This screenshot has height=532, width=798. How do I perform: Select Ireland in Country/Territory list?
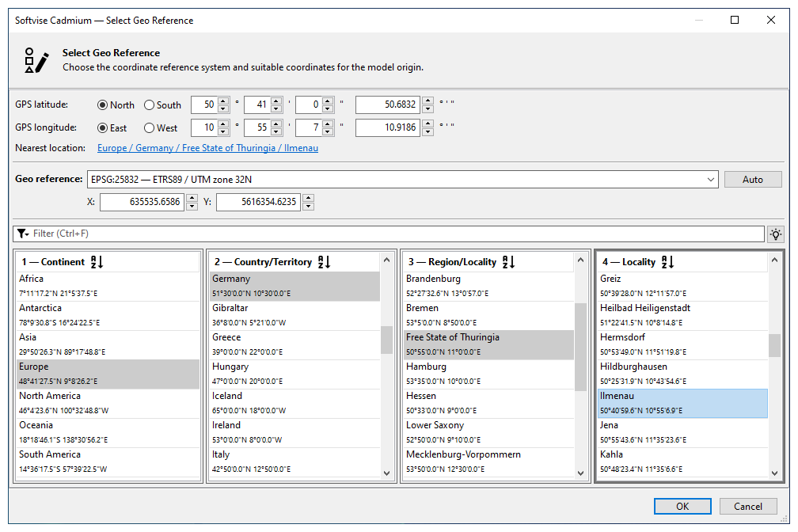tap(294, 432)
